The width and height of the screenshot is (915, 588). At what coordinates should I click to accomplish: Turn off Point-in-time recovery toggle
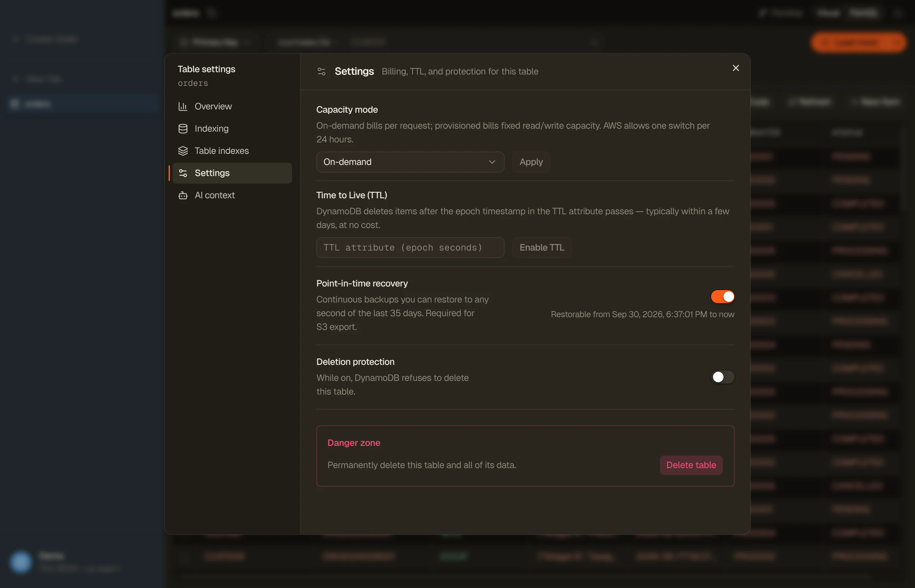pyautogui.click(x=722, y=296)
